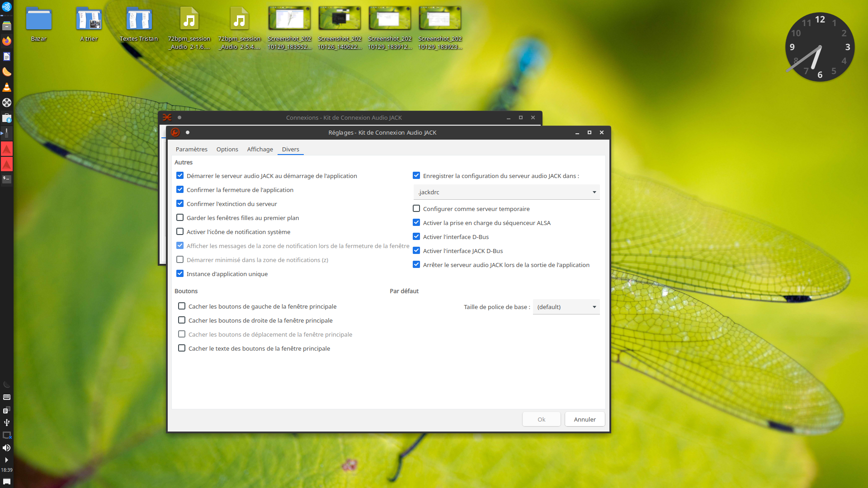Image resolution: width=868 pixels, height=488 pixels.
Task: Uncheck Confirmer la fermeture de l'application
Action: click(180, 190)
